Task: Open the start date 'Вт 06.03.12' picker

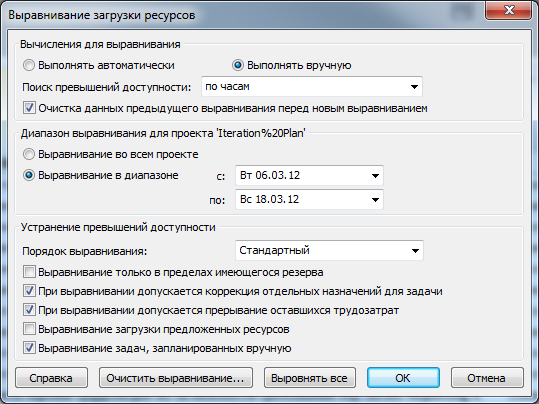Action: click(x=309, y=176)
